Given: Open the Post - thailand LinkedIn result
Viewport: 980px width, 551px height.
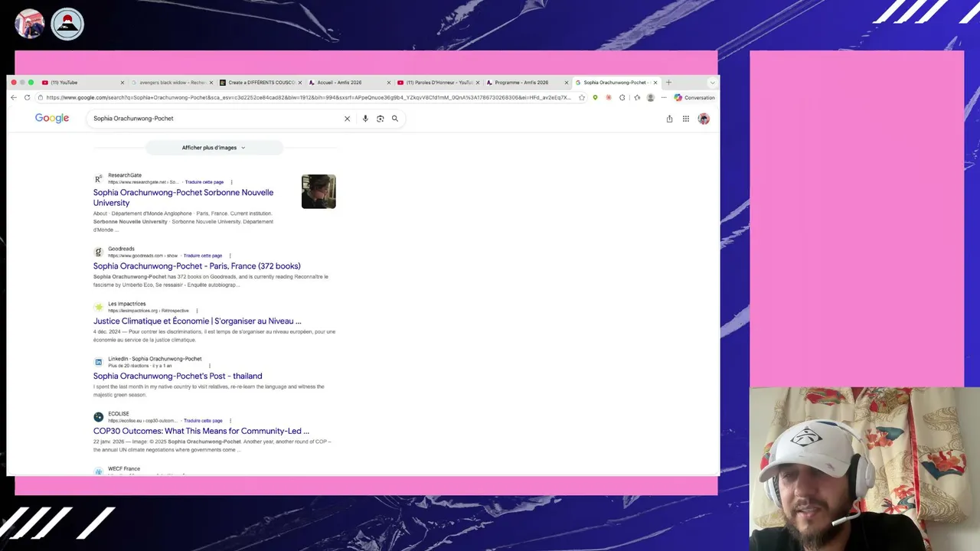Looking at the screenshot, I should (178, 377).
